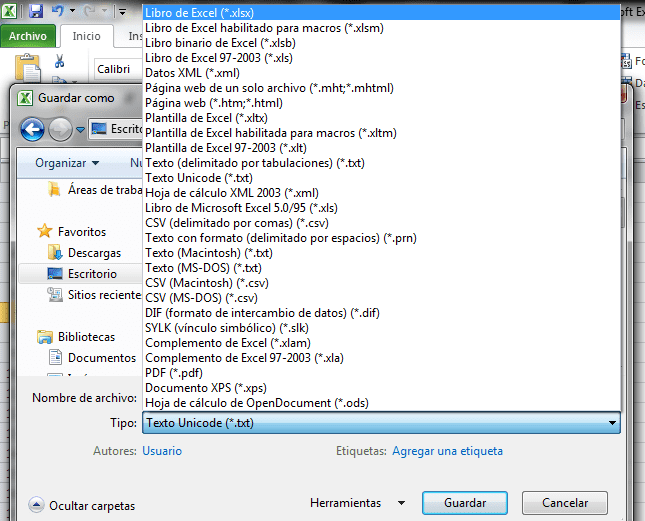Viewport: 645px width, 521px height.
Task: Select Escritorio in navigation pane
Action: click(x=82, y=273)
